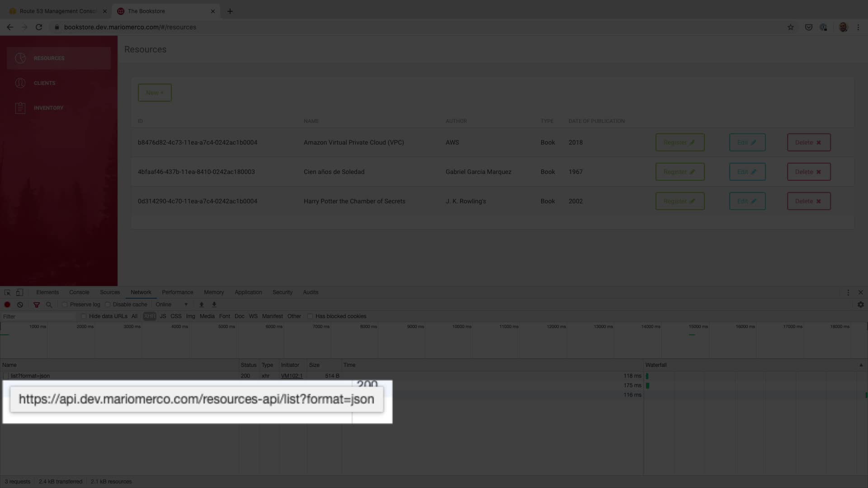
Task: Open network settings gear icon
Action: [860, 305]
